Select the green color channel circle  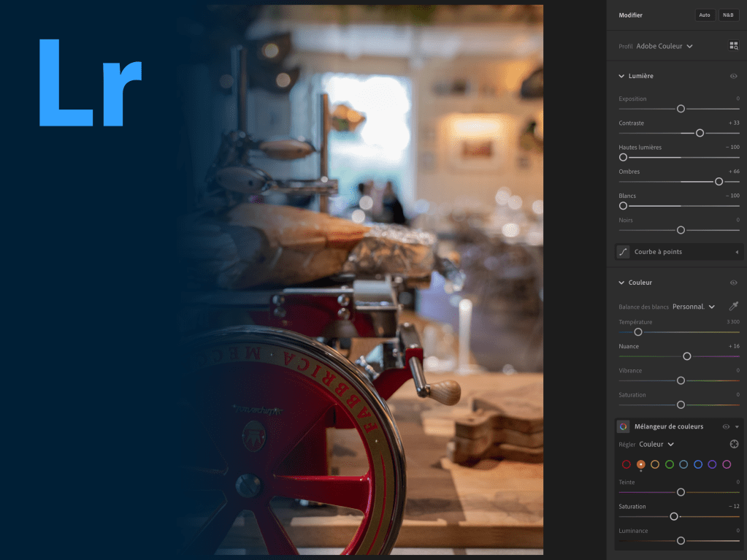[669, 464]
